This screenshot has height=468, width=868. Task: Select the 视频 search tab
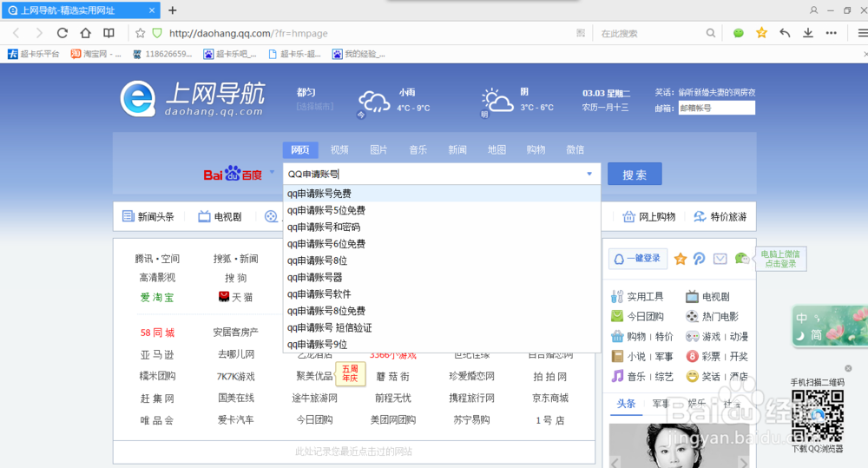339,149
